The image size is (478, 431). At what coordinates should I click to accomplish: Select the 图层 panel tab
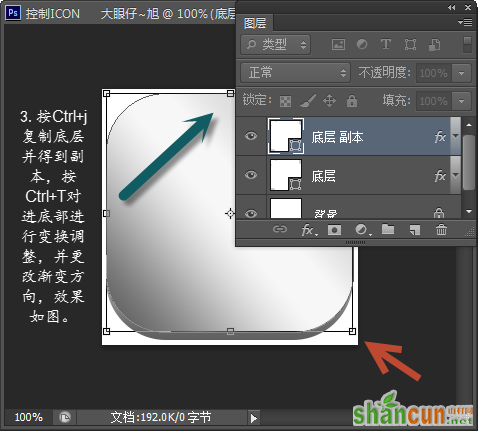pos(255,23)
